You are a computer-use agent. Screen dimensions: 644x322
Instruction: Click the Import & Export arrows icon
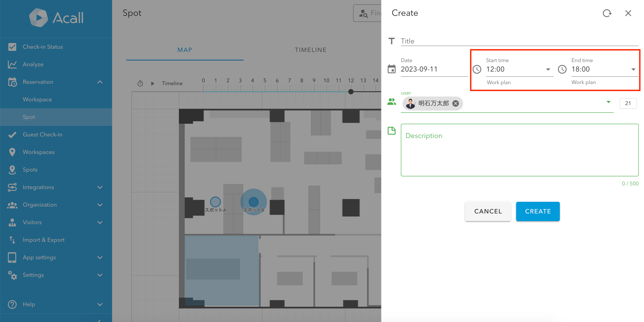pos(12,240)
